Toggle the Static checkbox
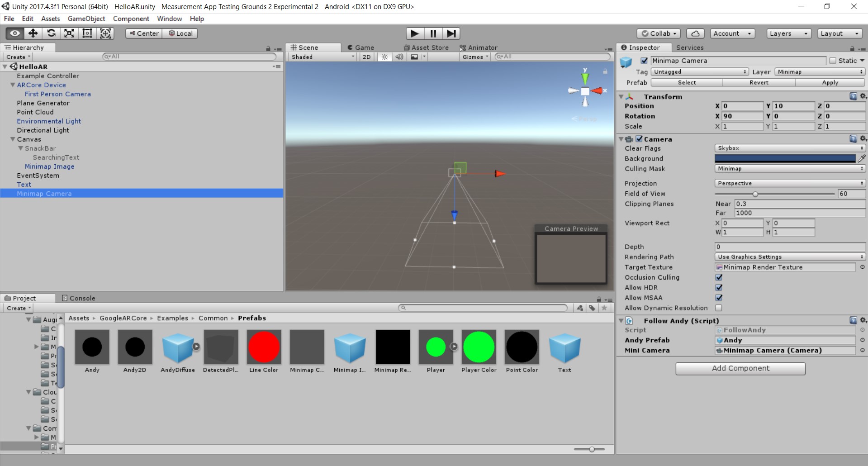 pos(833,61)
